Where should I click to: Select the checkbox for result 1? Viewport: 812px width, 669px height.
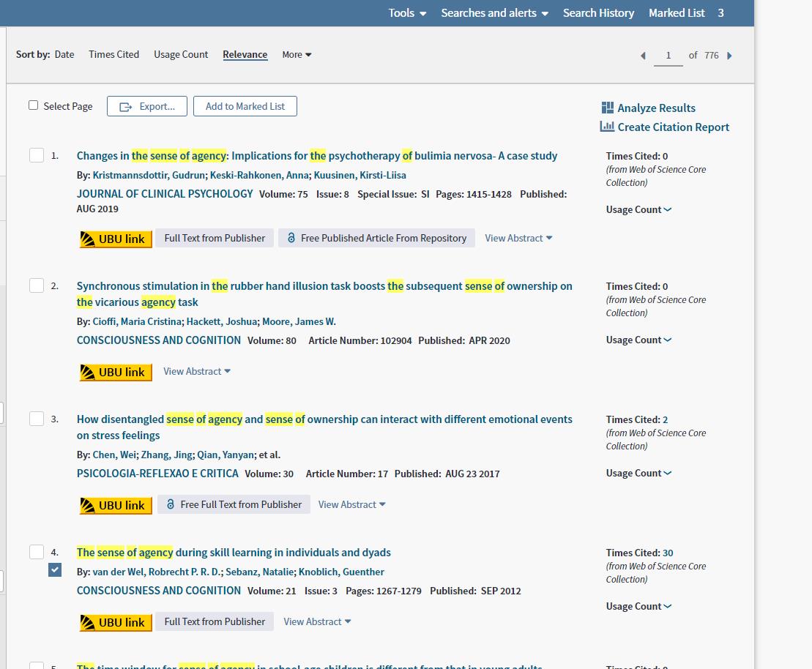[x=37, y=155]
